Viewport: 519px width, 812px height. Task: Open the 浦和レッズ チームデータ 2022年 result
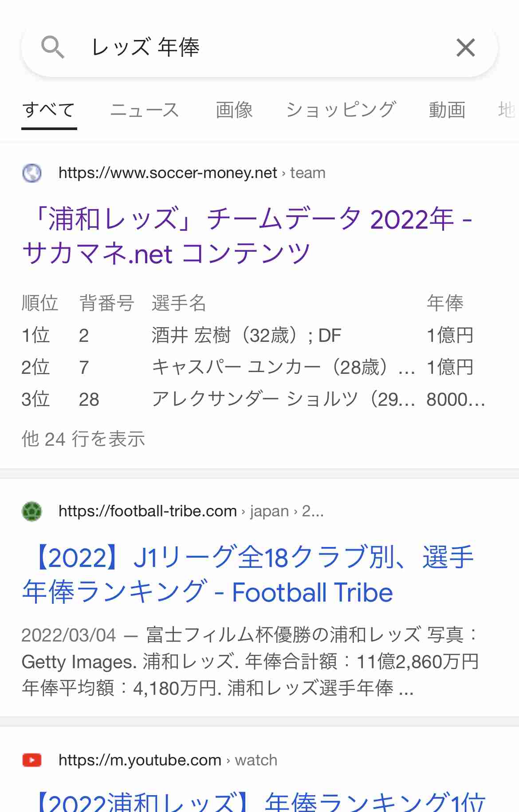click(x=247, y=236)
